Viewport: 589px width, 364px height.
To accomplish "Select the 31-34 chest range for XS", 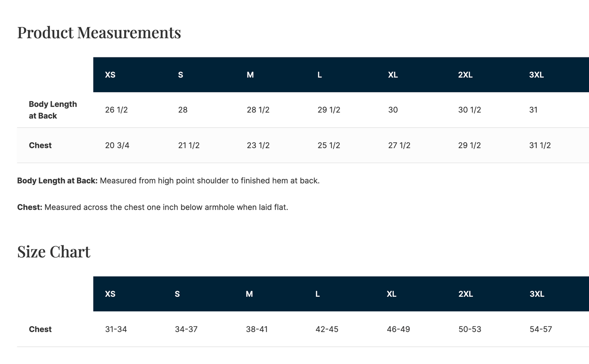I will pyautogui.click(x=116, y=329).
